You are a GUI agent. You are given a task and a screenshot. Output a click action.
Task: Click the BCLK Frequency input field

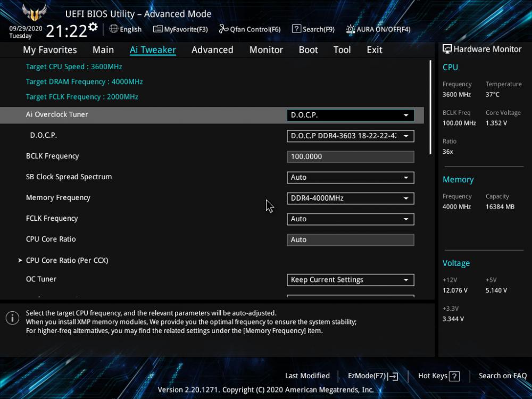[x=351, y=157]
